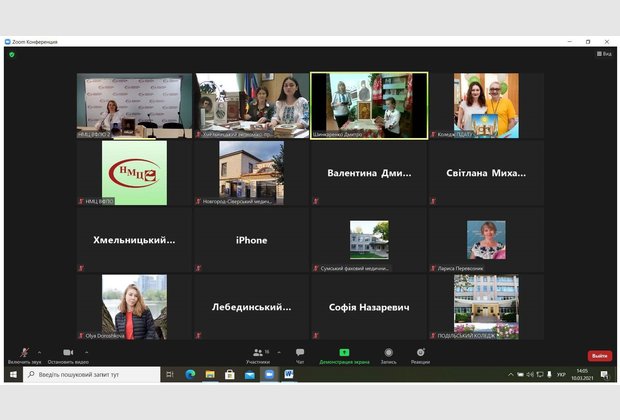The height and width of the screenshot is (420, 620).
Task: Switch layout using the Вид view button
Action: [x=603, y=54]
